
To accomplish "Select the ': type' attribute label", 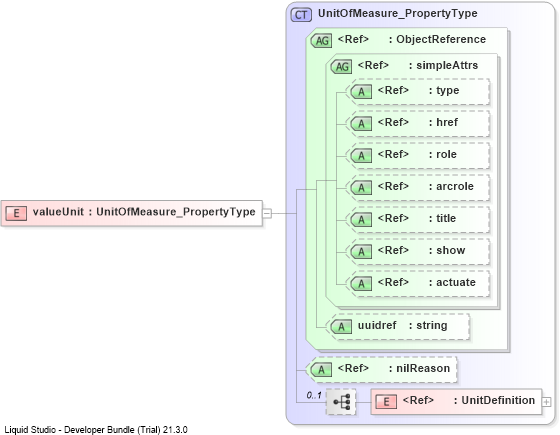I will (x=444, y=90).
